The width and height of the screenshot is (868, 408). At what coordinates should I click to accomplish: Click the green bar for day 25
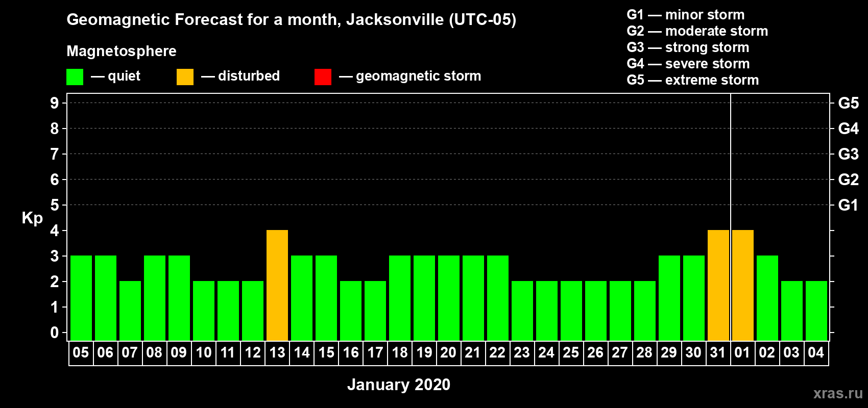click(x=571, y=311)
